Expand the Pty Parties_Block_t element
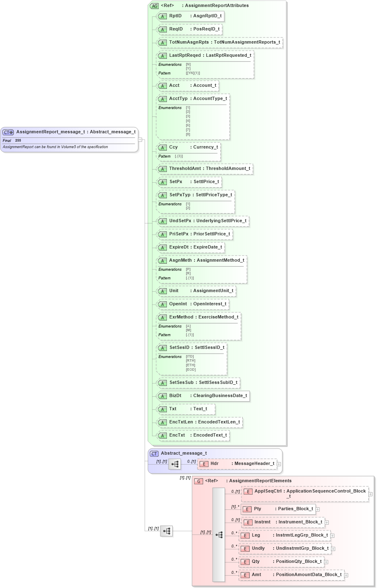The image size is (377, 588). [317, 509]
